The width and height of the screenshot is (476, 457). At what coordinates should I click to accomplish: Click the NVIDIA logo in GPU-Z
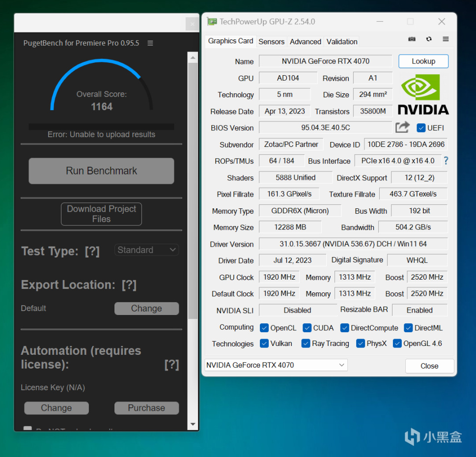pos(423,95)
